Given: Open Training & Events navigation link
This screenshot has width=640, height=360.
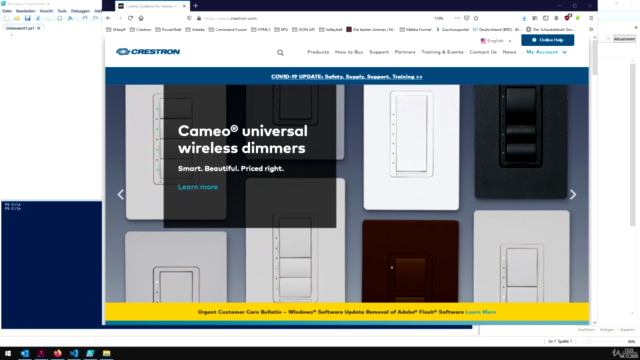Looking at the screenshot, I should pyautogui.click(x=442, y=52).
